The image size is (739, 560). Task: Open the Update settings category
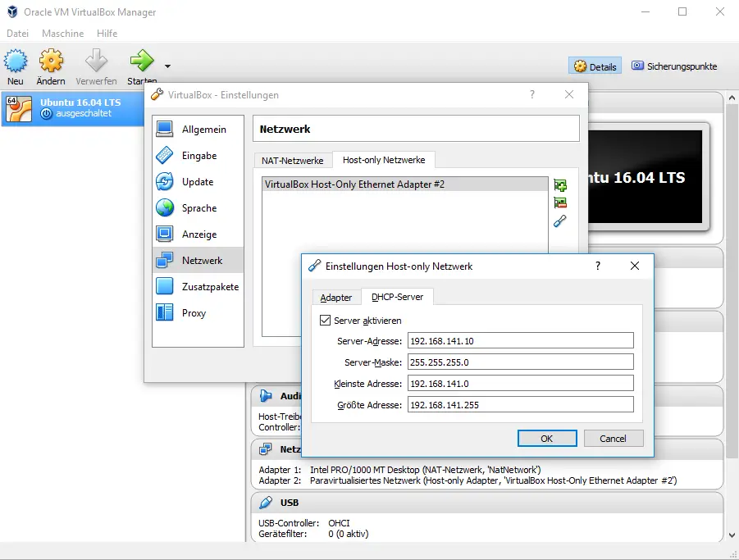pyautogui.click(x=198, y=182)
